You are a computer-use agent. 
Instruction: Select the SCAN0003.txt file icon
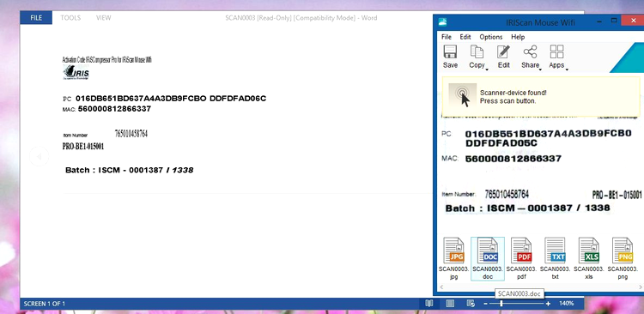555,251
